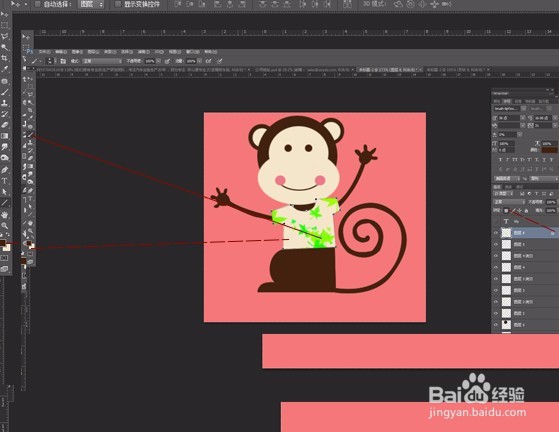Image resolution: width=559 pixels, height=432 pixels.
Task: Hide 图层 6 with its eye icon
Action: (x=496, y=233)
